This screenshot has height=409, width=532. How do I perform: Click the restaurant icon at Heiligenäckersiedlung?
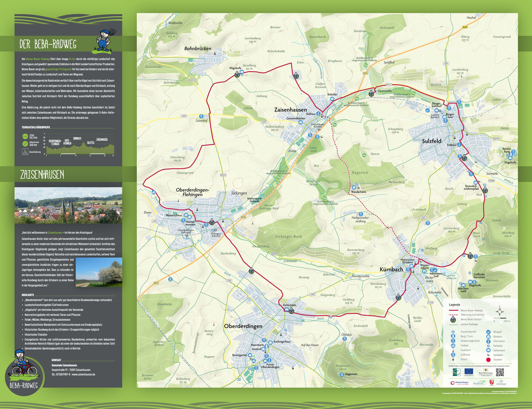(x=360, y=214)
